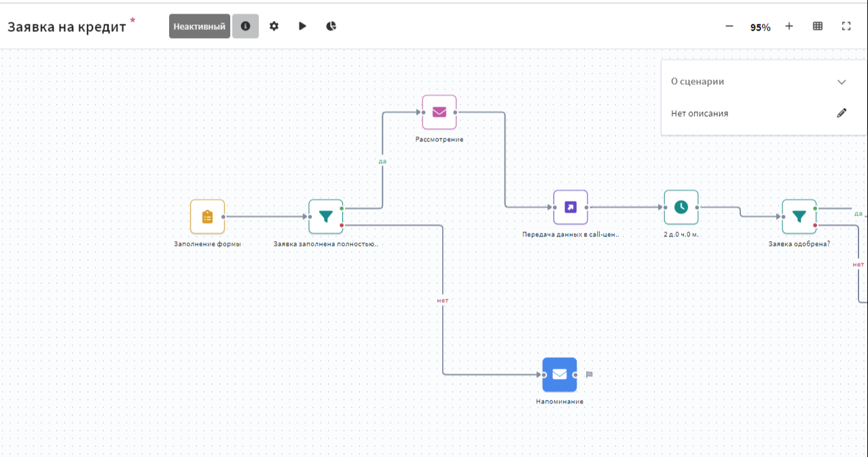The width and height of the screenshot is (868, 457).
Task: Select the Заявка одобрена? filter node
Action: pos(799,217)
